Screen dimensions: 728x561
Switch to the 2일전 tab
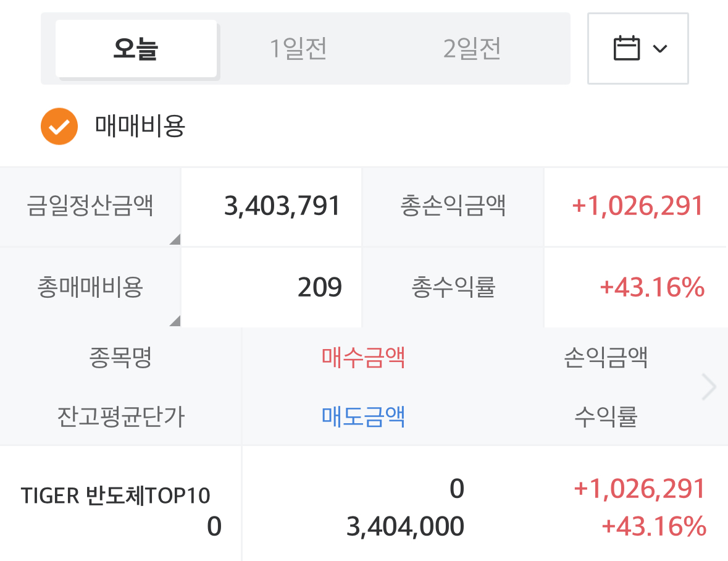[x=472, y=49]
